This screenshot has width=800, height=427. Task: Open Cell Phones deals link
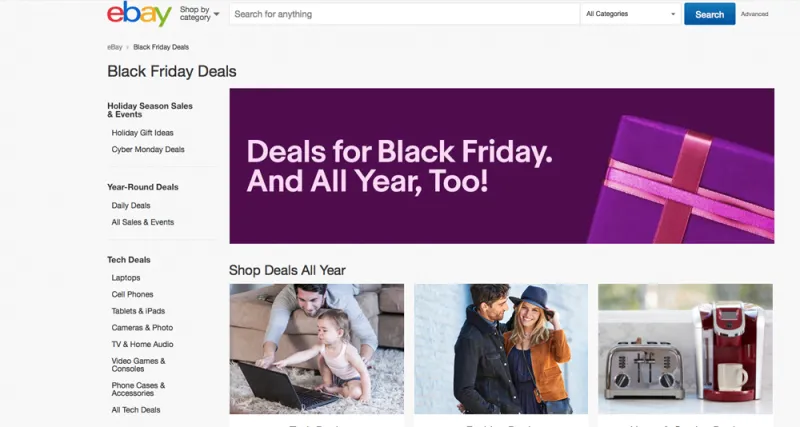tap(133, 294)
